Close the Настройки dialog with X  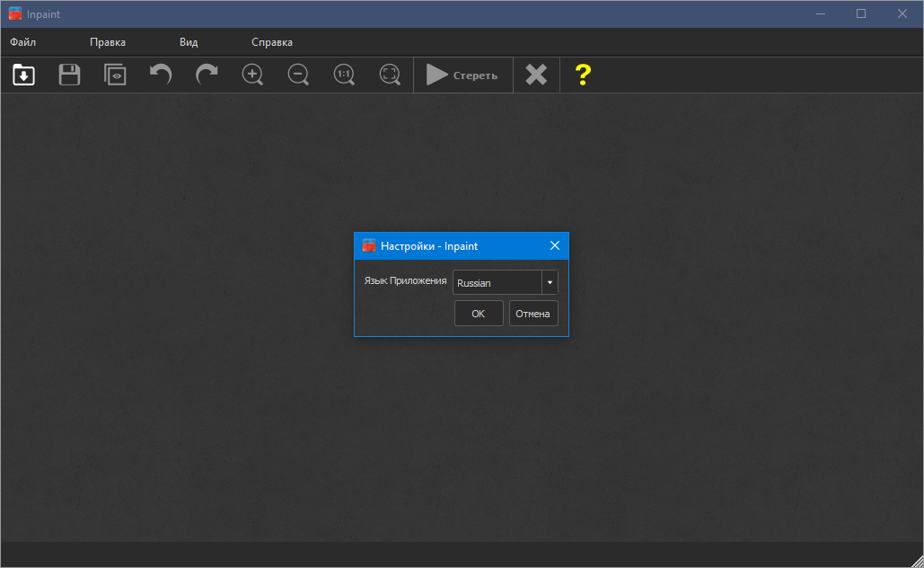coord(555,246)
